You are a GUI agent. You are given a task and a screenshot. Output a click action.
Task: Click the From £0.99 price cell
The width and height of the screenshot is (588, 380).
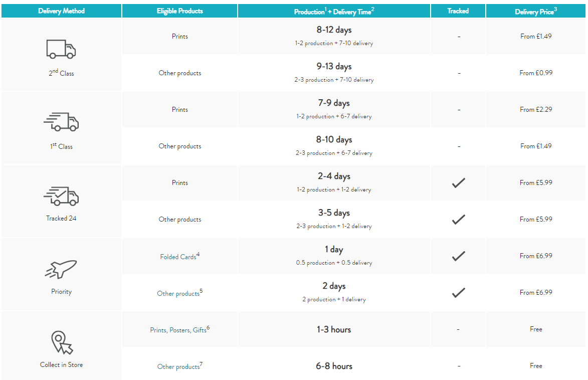(x=536, y=73)
